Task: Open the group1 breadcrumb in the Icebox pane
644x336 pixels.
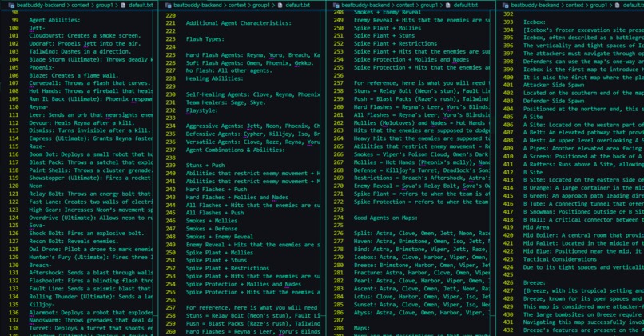Action: tap(598, 6)
